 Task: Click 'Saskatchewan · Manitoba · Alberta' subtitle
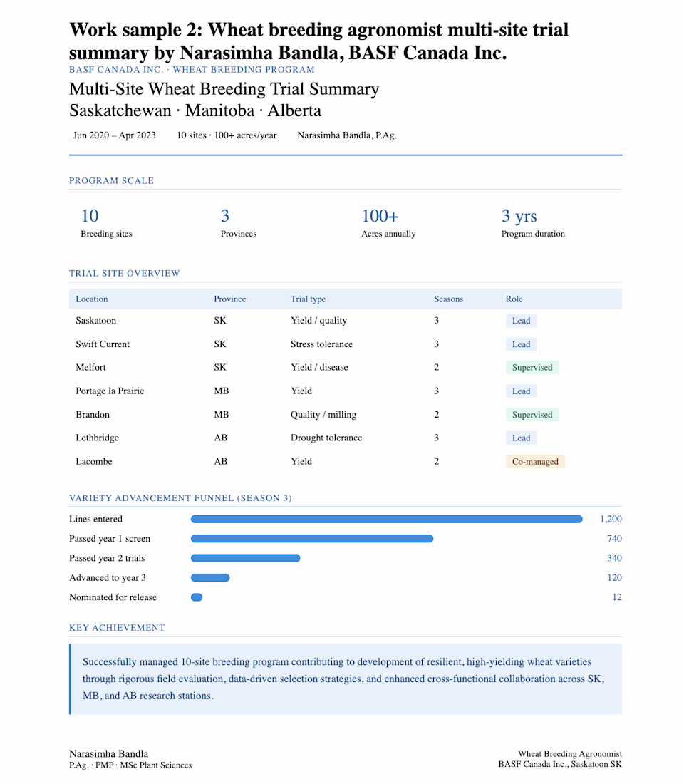click(x=195, y=110)
